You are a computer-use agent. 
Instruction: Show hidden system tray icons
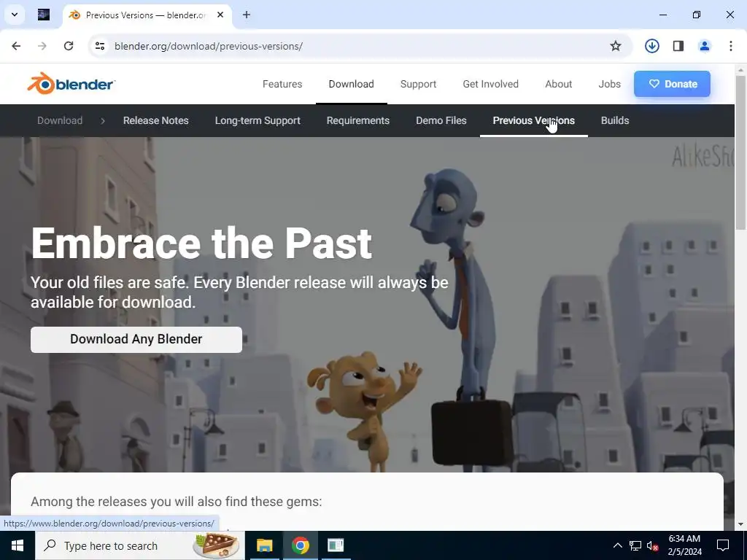click(617, 545)
